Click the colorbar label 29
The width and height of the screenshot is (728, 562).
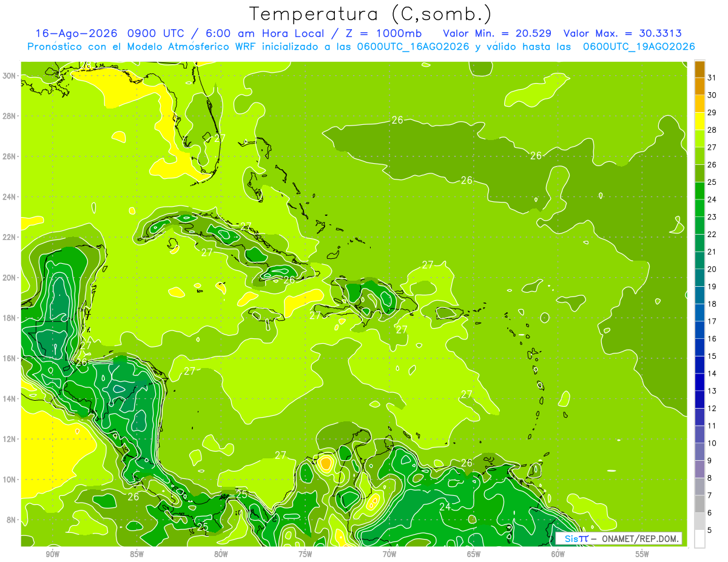coord(712,113)
